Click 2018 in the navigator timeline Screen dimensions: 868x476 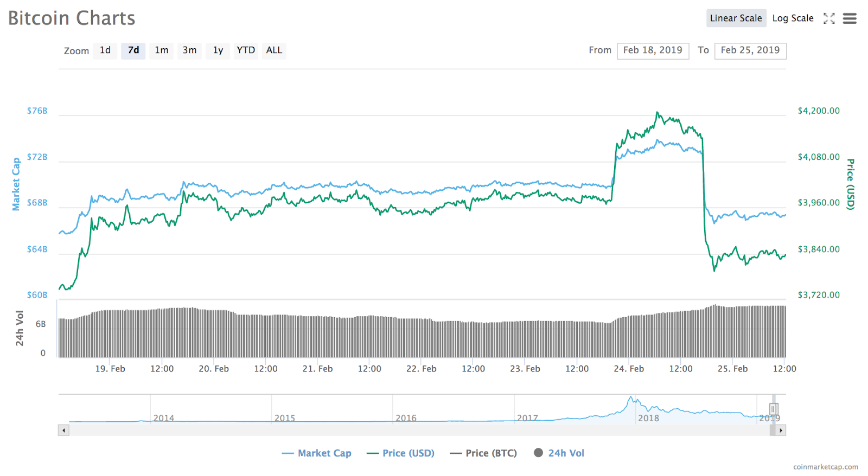(x=649, y=418)
